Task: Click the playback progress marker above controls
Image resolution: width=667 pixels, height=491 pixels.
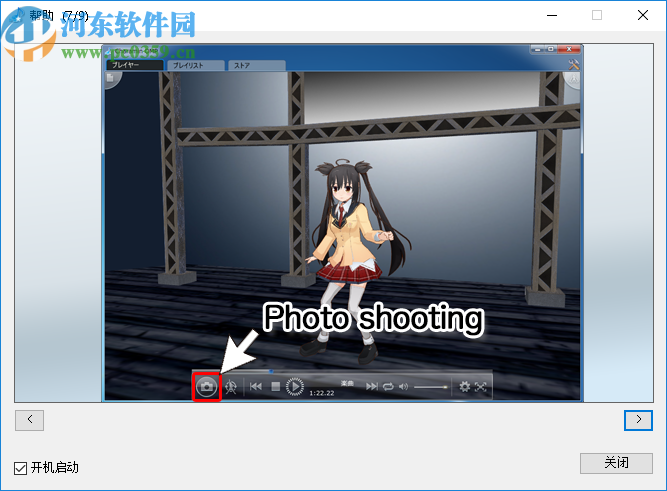Action: (271, 371)
